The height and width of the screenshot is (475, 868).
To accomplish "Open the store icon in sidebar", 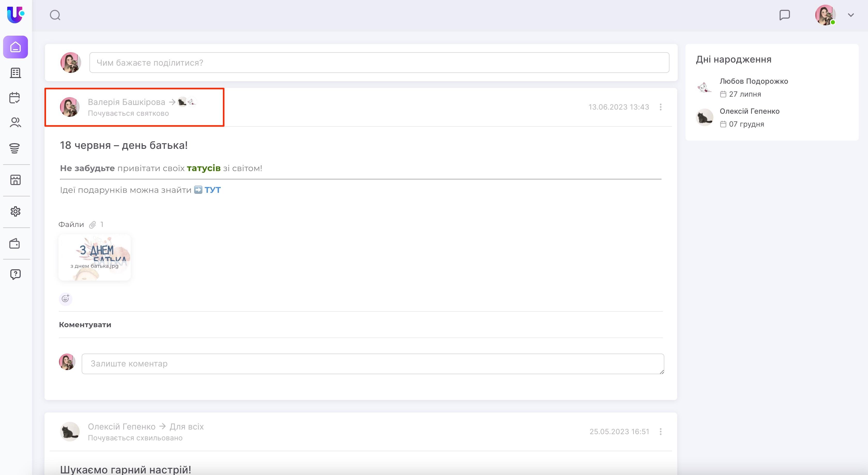I will click(16, 180).
